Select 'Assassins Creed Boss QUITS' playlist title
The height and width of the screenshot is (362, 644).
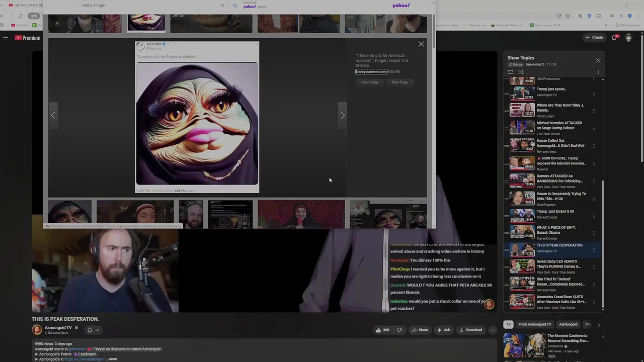pyautogui.click(x=561, y=299)
